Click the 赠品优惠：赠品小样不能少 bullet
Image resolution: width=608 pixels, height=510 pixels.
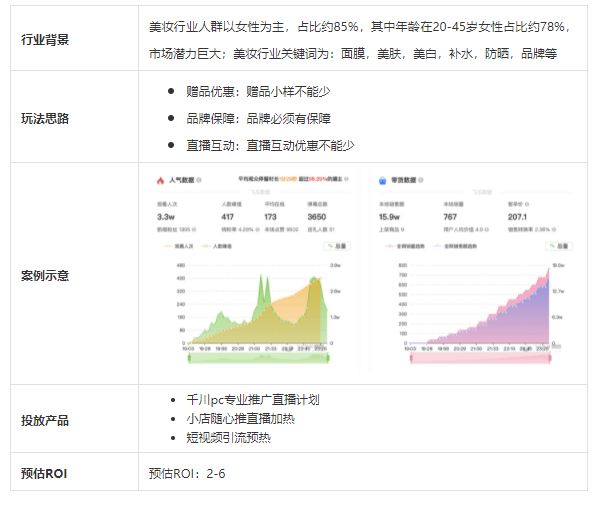coord(258,92)
